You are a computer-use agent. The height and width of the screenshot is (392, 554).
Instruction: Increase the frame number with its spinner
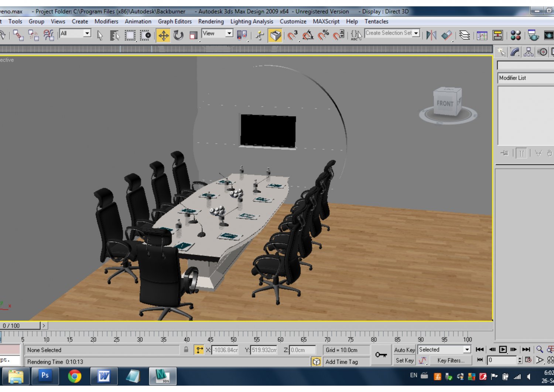[x=520, y=359]
